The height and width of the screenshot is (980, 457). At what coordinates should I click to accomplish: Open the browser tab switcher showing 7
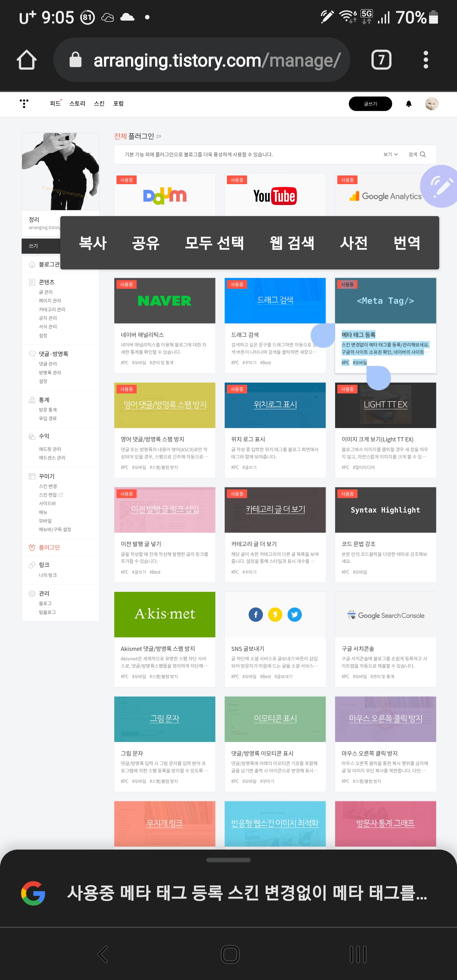pyautogui.click(x=381, y=60)
